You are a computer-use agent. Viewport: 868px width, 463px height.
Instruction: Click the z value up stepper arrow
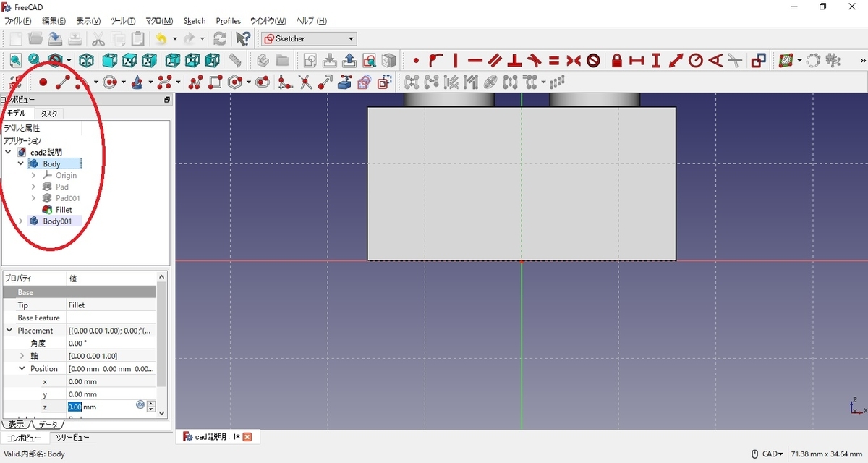click(x=150, y=404)
